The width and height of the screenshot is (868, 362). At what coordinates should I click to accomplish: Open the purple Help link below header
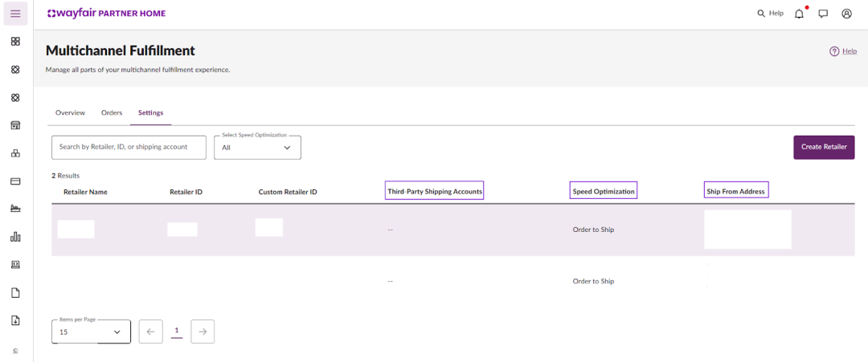[x=844, y=51]
